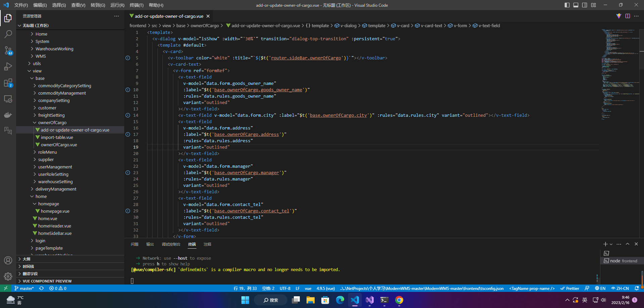Open the 编辑(E) menu
Screen dimensions: 644x308
tap(40, 5)
